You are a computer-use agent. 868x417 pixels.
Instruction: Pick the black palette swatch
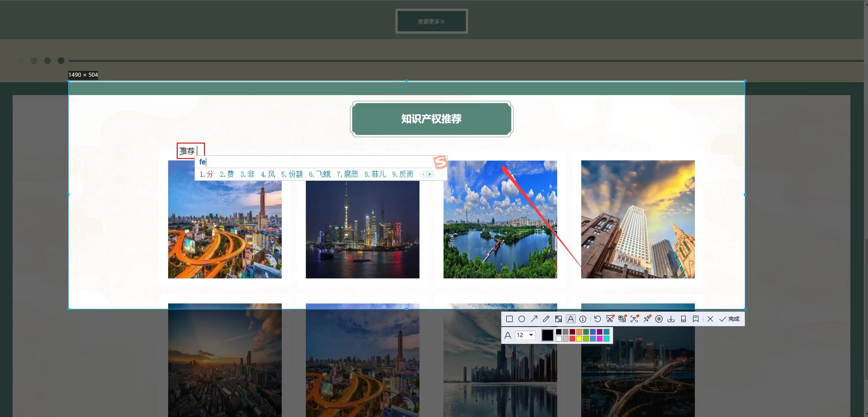[x=559, y=332]
